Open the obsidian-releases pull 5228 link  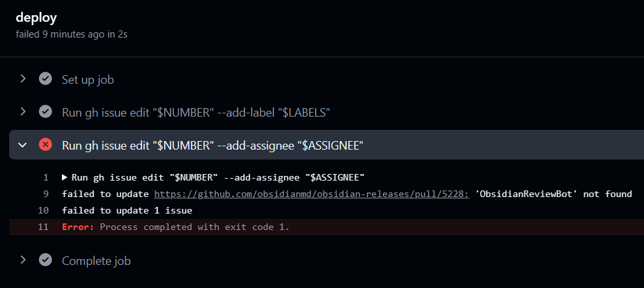pyautogui.click(x=311, y=194)
